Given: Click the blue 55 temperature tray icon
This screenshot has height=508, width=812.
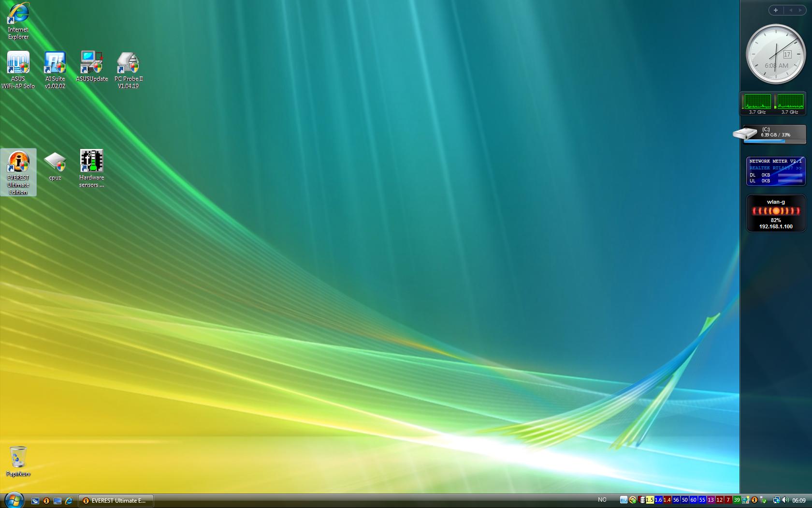Looking at the screenshot, I should (702, 500).
